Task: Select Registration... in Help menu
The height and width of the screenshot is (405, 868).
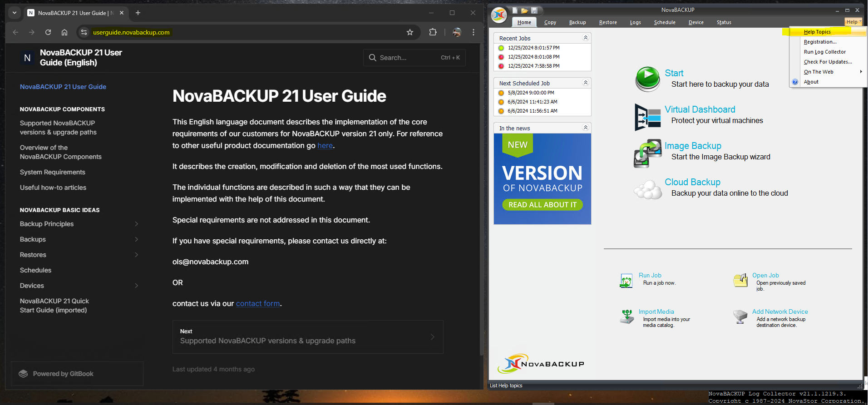Action: (x=828, y=42)
